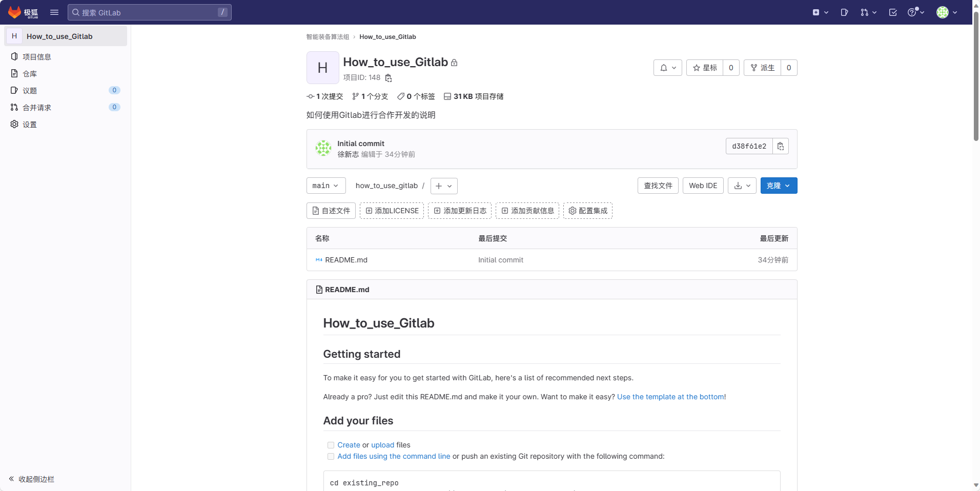Open the create new plus dropdown
980x491 pixels.
tap(820, 12)
